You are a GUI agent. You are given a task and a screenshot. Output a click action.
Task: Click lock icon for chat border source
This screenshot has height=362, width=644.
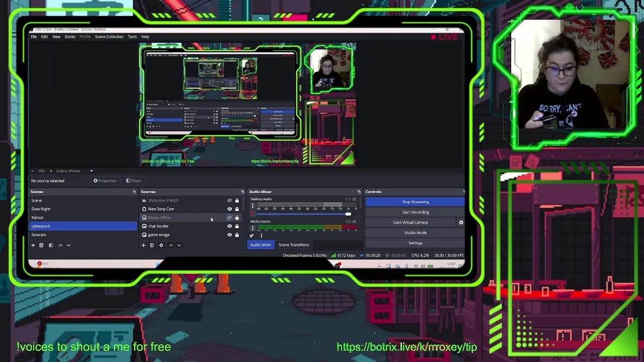click(237, 226)
